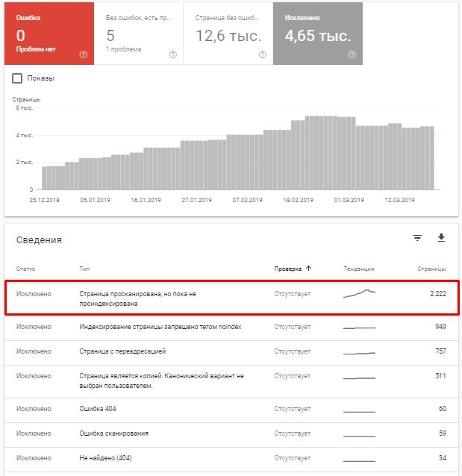This screenshot has height=476, width=462.
Task: Click the Тип column header
Action: pyautogui.click(x=84, y=269)
